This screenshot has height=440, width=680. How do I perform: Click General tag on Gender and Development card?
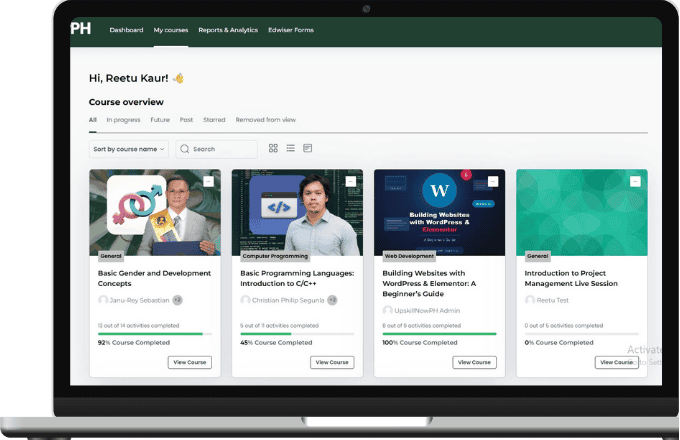[111, 256]
